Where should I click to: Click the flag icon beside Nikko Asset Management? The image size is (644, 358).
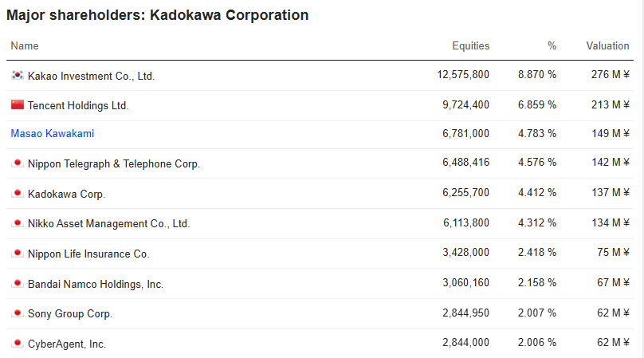click(18, 223)
